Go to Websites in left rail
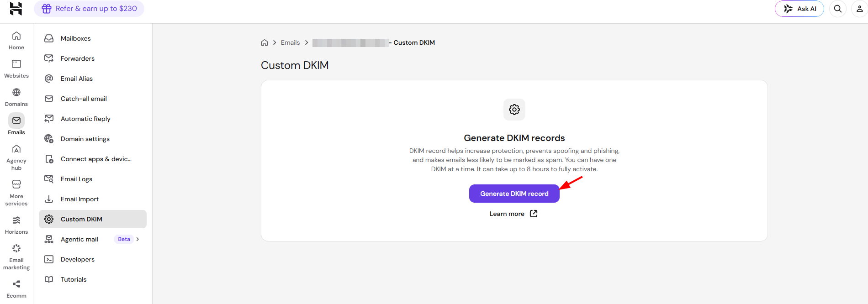This screenshot has height=304, width=868. point(16,69)
